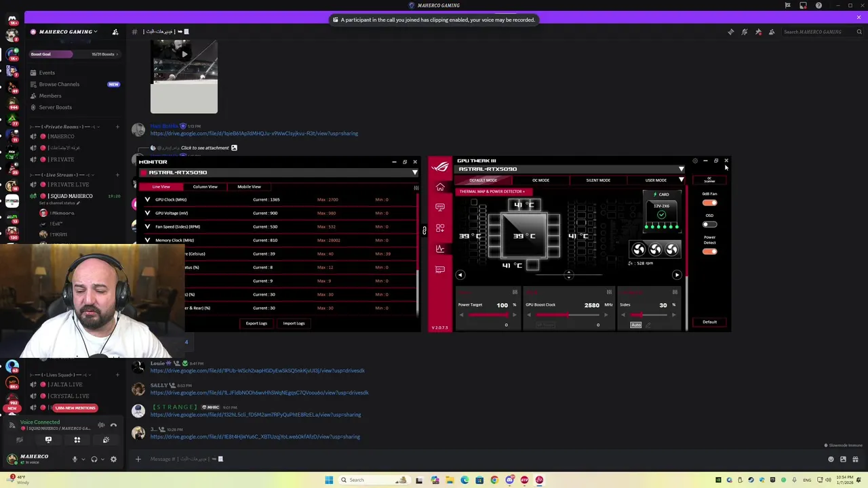Click Discord message attachment plus icon
This screenshot has height=488, width=868.
click(x=138, y=459)
